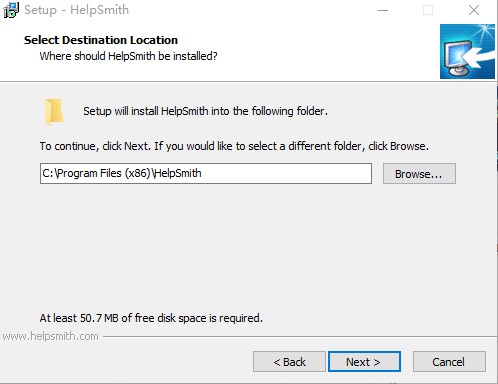Click the www.helpsmith.com label

click(x=51, y=336)
